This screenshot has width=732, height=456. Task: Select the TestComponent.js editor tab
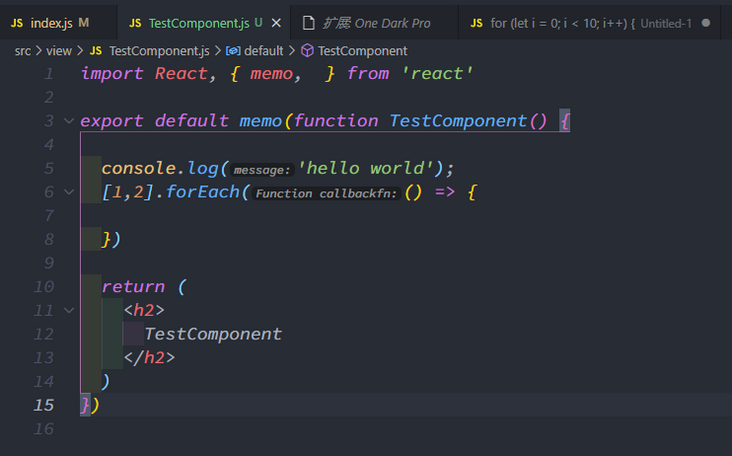click(x=204, y=22)
